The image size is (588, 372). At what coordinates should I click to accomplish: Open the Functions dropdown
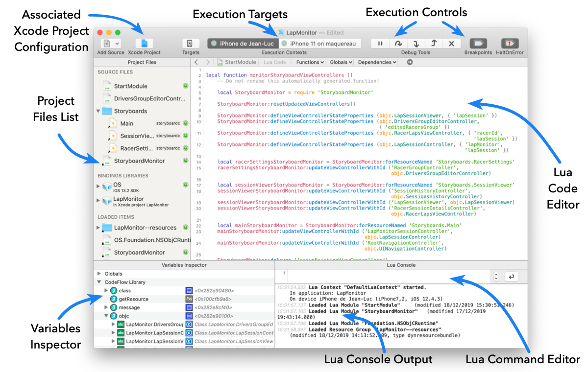click(x=310, y=62)
